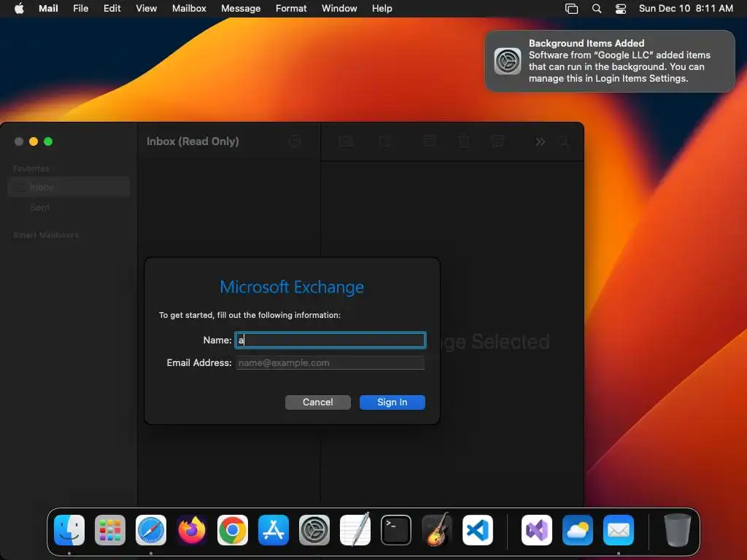
Task: Open the Format menu
Action: click(291, 9)
